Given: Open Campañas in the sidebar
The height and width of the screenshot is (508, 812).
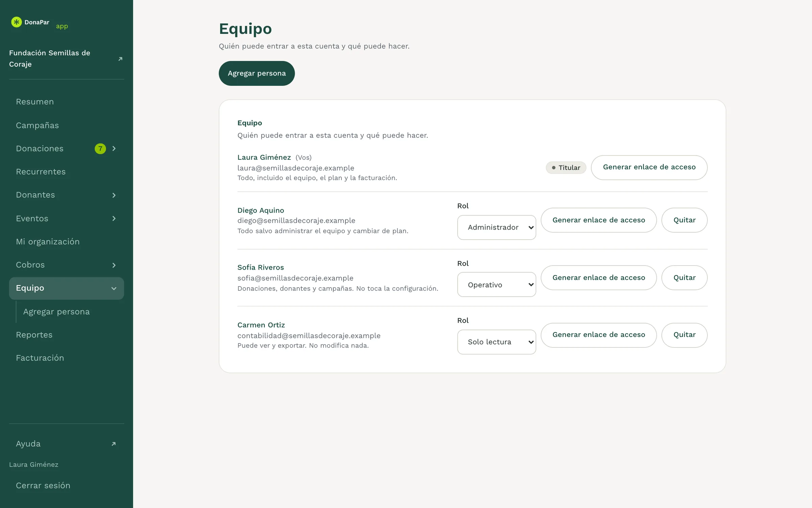Looking at the screenshot, I should coord(66,125).
